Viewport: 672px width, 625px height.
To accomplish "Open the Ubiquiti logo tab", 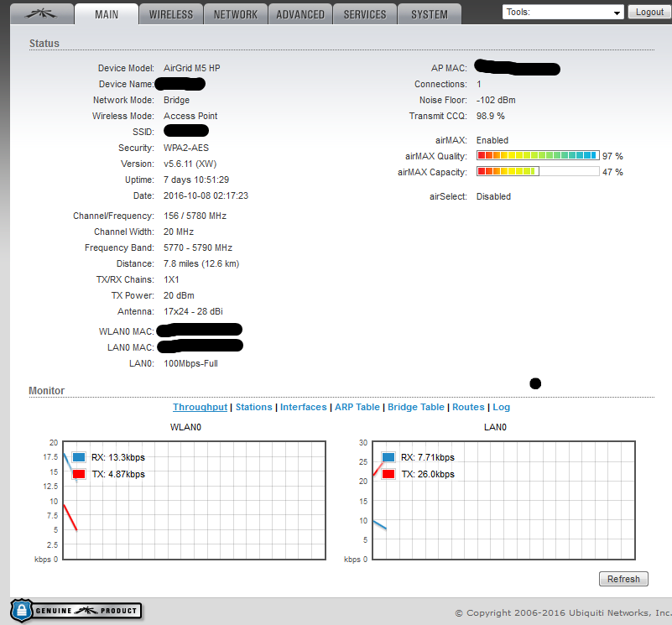I will (41, 14).
